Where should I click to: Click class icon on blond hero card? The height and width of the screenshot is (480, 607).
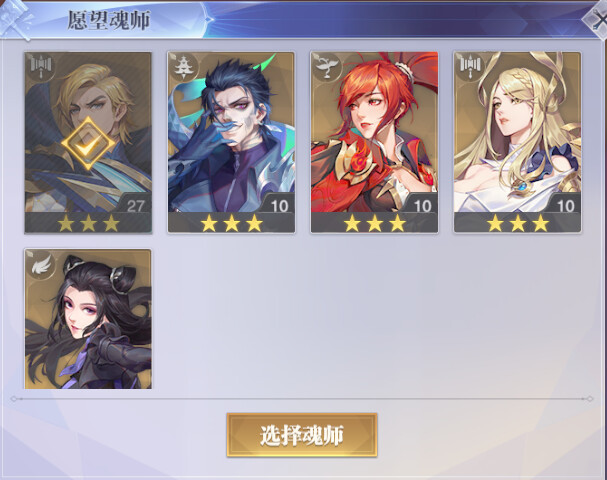point(41,65)
